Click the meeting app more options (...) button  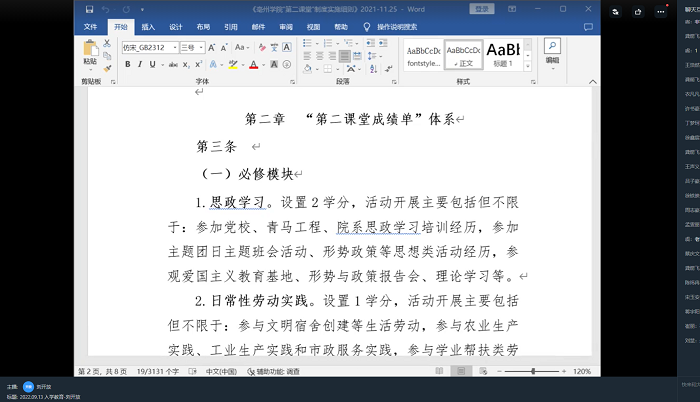[x=661, y=12]
